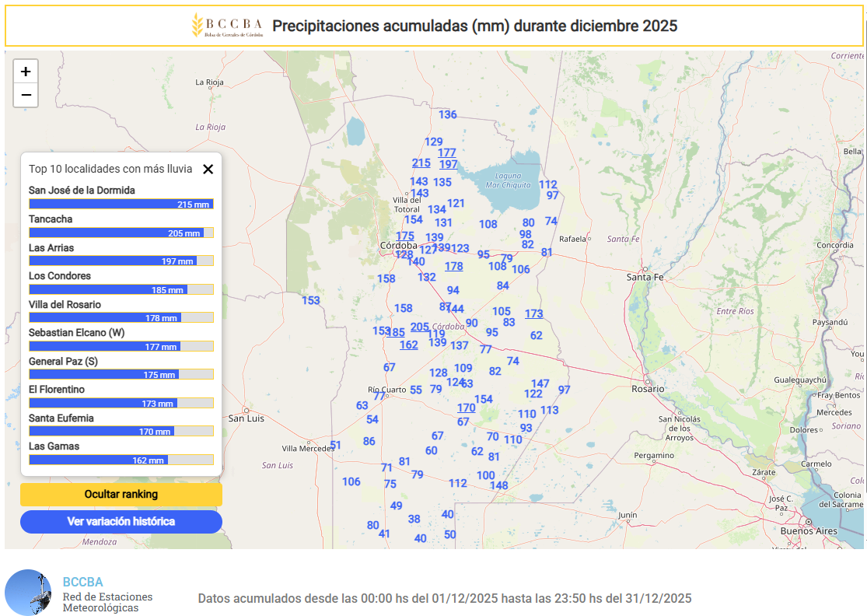This screenshot has height=616, width=867.
Task: Zoom out of the map
Action: pyautogui.click(x=26, y=95)
